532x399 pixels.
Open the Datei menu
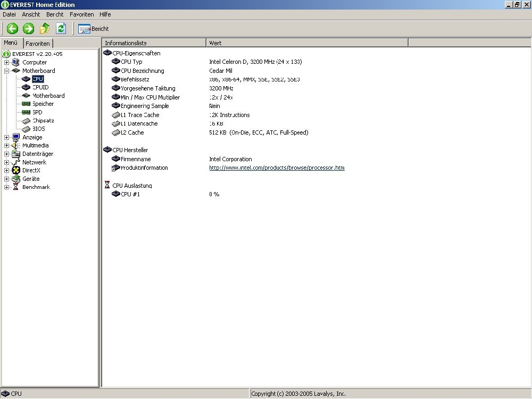[x=10, y=14]
